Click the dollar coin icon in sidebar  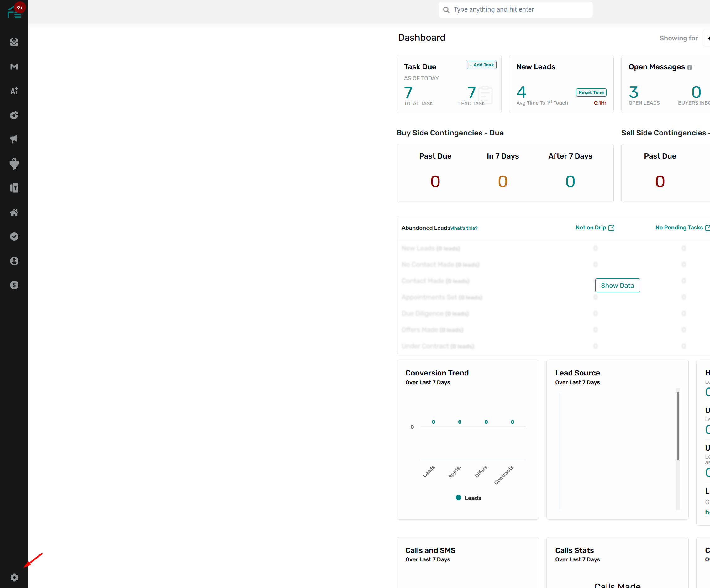click(14, 285)
